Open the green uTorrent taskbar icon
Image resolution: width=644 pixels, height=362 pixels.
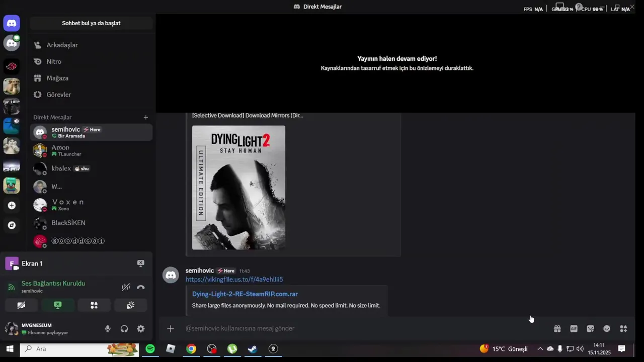point(232,349)
